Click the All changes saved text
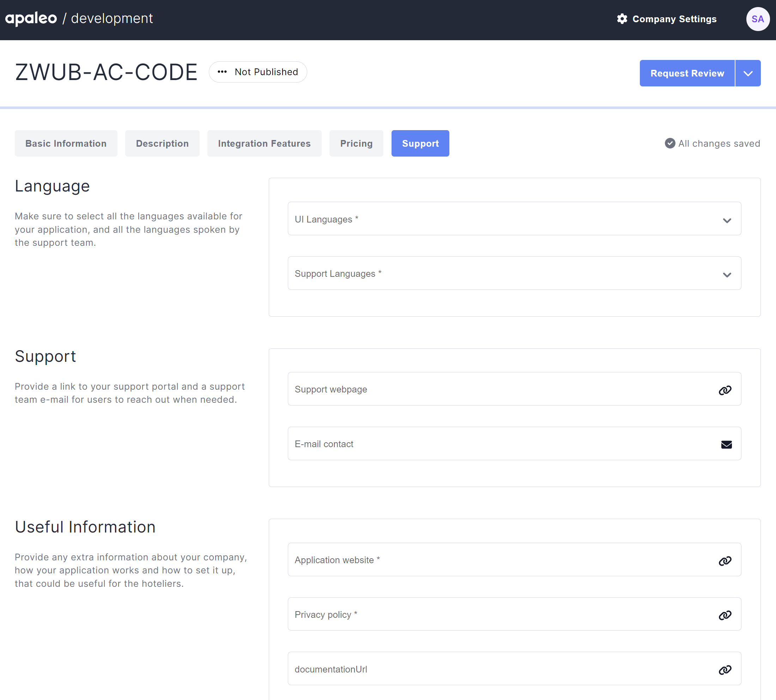776x700 pixels. click(719, 144)
